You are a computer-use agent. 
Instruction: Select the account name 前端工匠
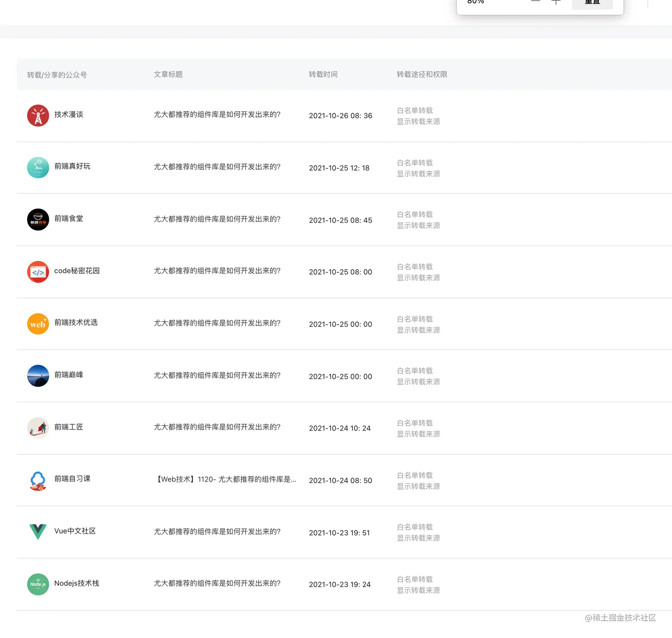click(x=69, y=427)
